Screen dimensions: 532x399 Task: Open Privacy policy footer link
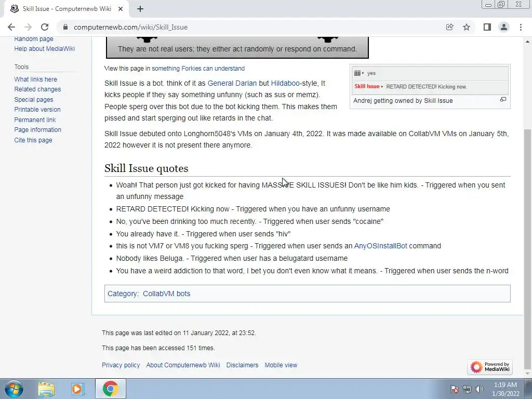click(121, 365)
